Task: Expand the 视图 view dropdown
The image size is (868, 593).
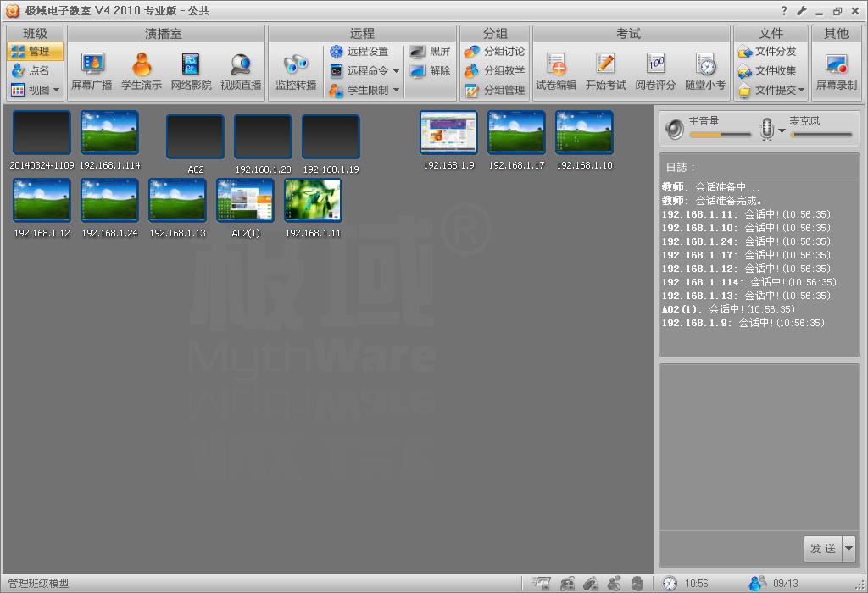Action: click(36, 90)
